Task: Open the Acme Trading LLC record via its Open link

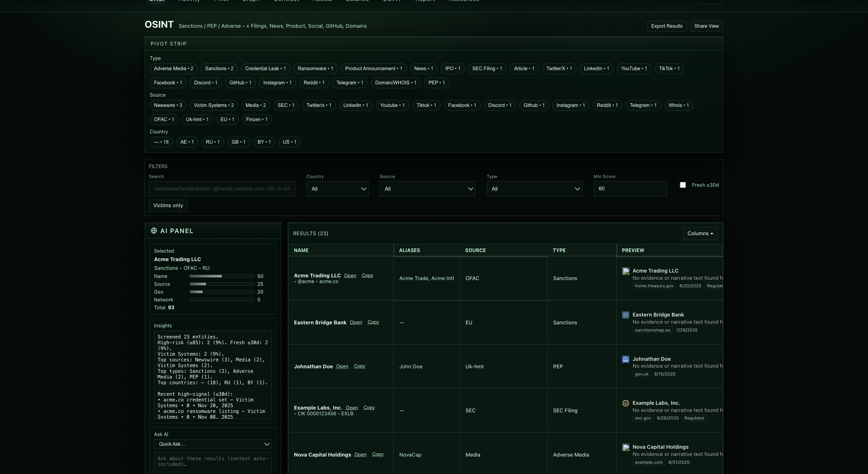Action: pyautogui.click(x=350, y=275)
